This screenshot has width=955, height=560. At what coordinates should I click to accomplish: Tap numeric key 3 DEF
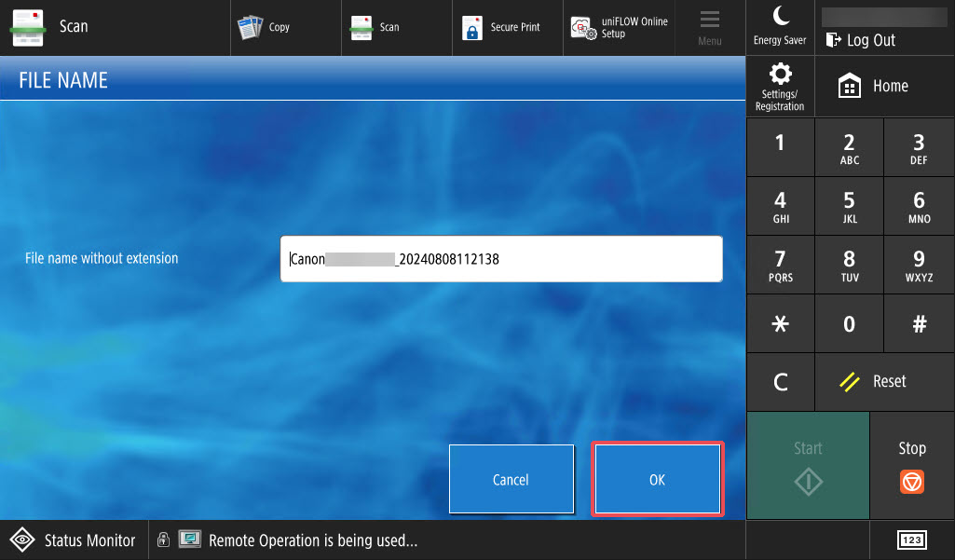[919, 147]
